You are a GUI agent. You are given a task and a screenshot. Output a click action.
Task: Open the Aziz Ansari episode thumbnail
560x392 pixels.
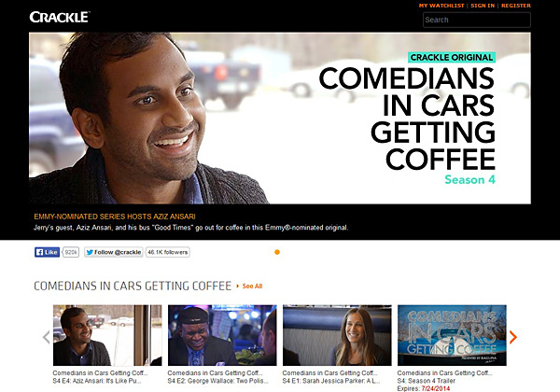[x=107, y=335]
